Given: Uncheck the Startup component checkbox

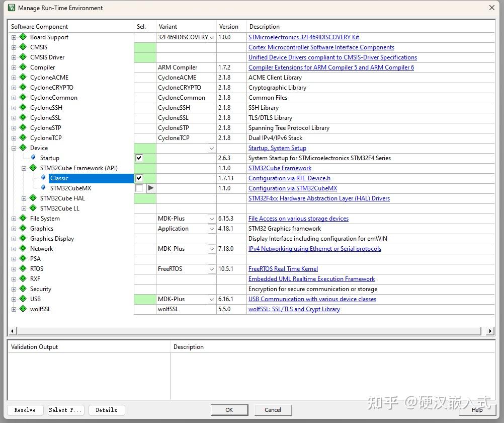Looking at the screenshot, I should tap(139, 158).
